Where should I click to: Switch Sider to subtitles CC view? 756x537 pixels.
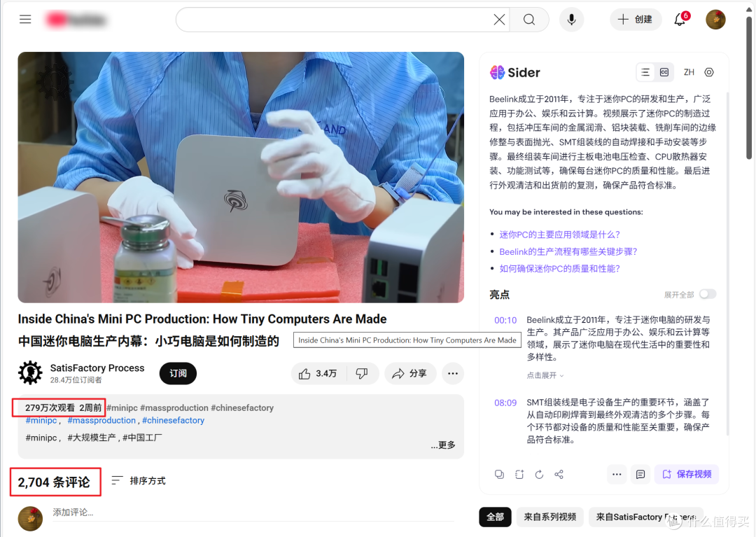(x=664, y=72)
